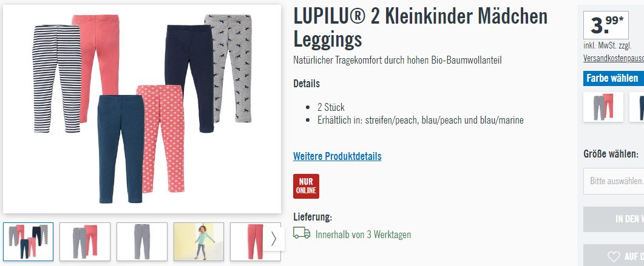Click the 'Auf den Merkzettel' wishlist button
The width and height of the screenshot is (644, 266).
click(614, 256)
